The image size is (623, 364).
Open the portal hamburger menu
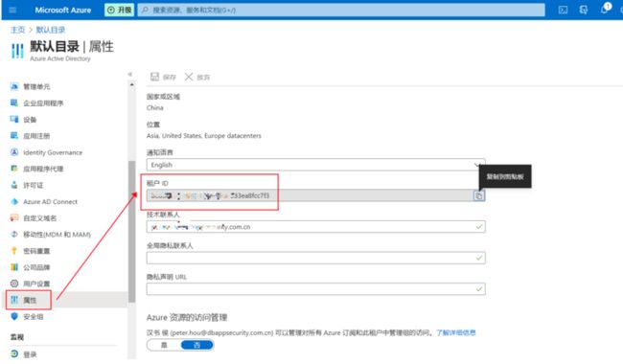click(12, 10)
